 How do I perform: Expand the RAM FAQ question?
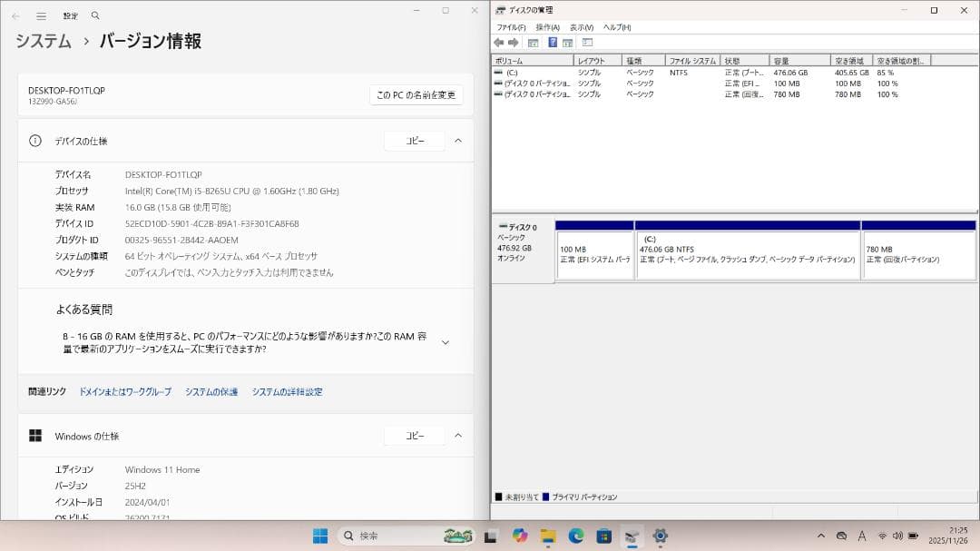[445, 342]
